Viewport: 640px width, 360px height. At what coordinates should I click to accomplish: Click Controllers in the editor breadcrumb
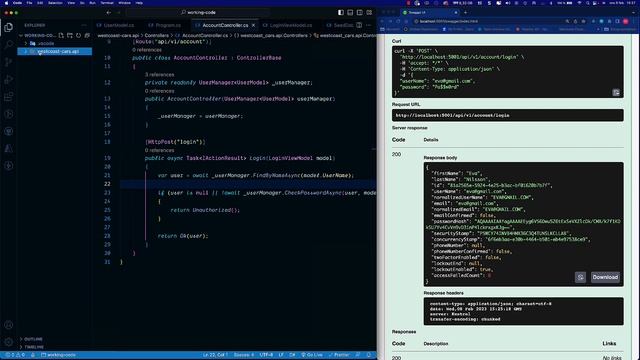click(156, 36)
